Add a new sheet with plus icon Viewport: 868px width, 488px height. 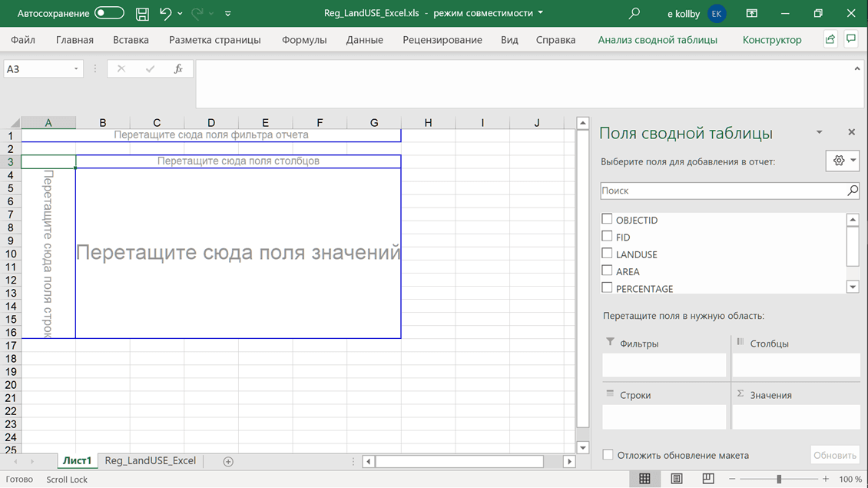(x=228, y=461)
